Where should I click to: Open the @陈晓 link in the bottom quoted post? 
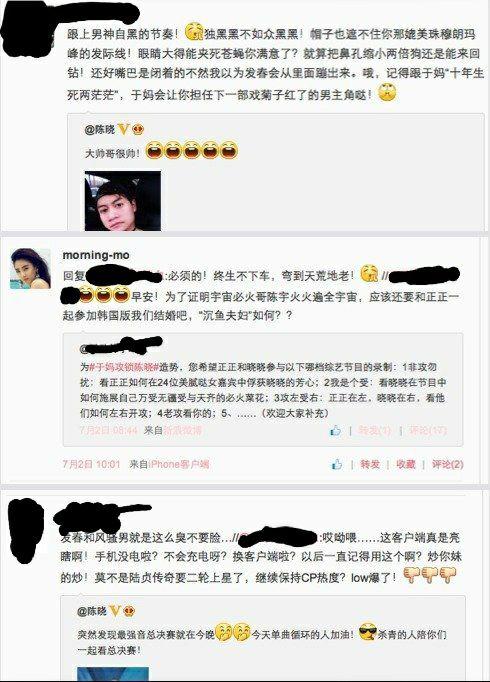[92, 611]
